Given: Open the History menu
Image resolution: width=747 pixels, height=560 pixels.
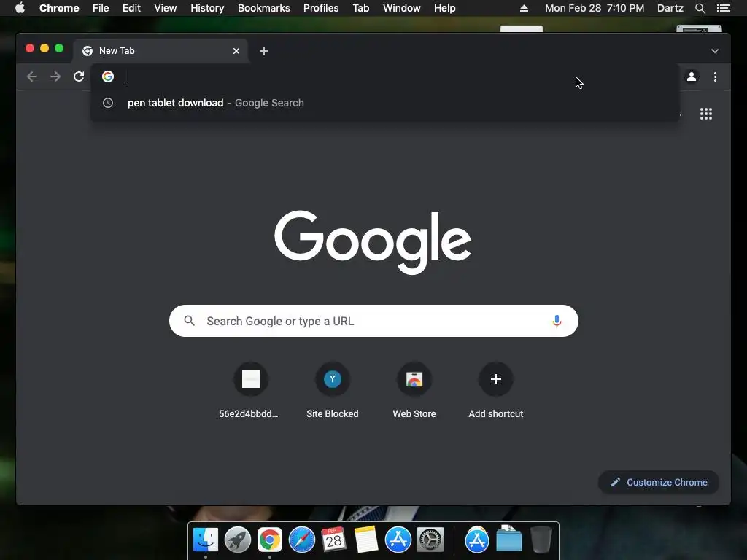Looking at the screenshot, I should tap(207, 8).
